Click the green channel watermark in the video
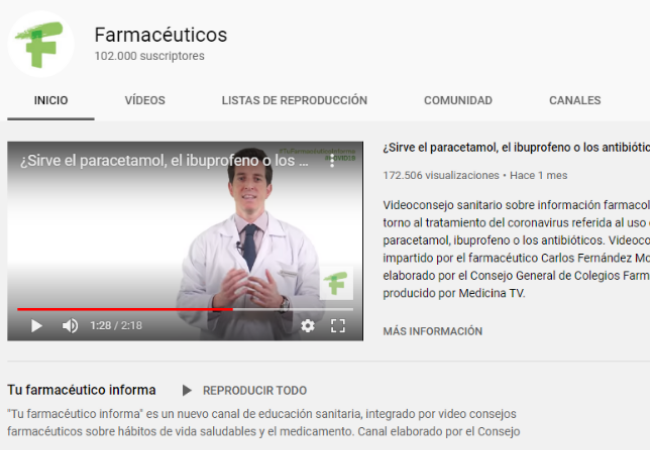The height and width of the screenshot is (450, 650). pos(335,283)
